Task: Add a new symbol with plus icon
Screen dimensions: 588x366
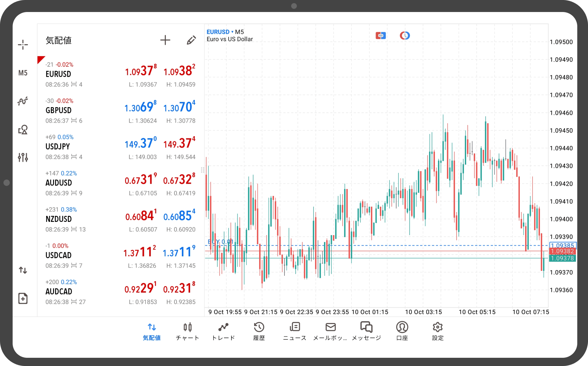Action: [165, 40]
